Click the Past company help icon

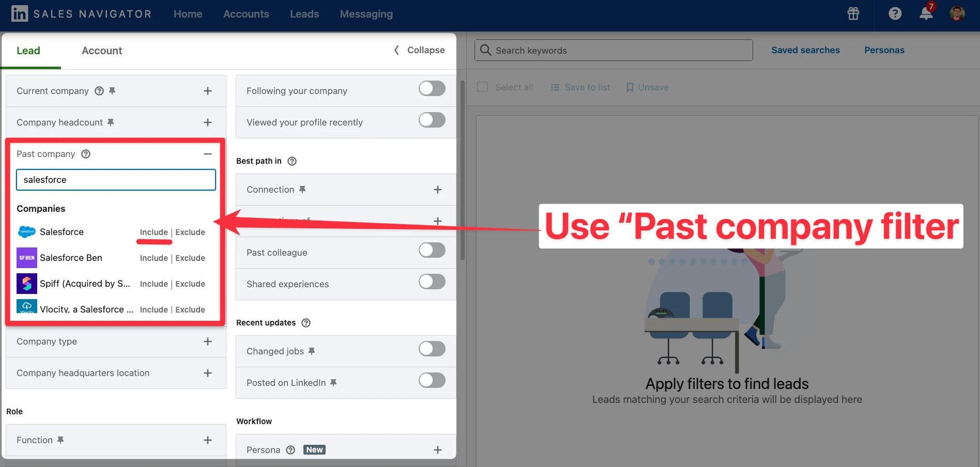[86, 154]
